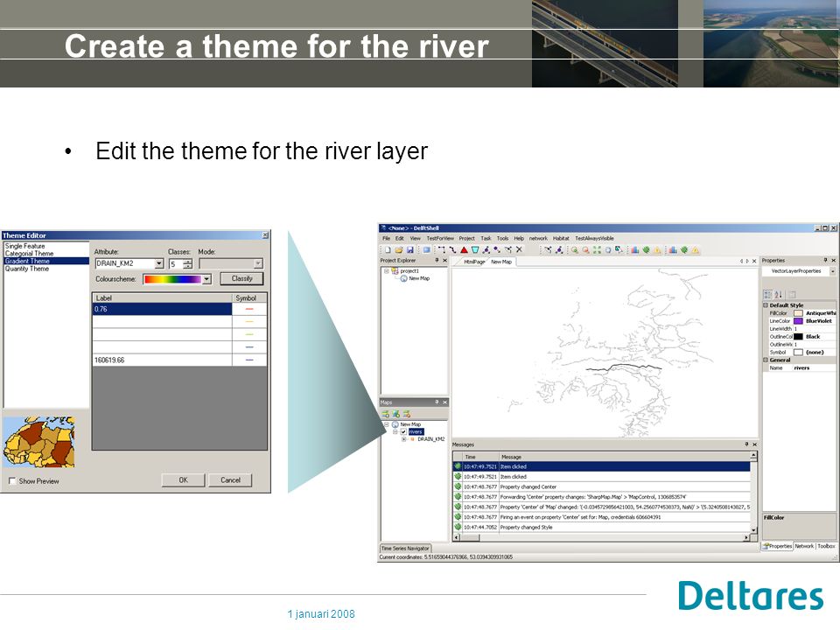
Task: Click the red triangle tool icon
Action: pos(464,249)
